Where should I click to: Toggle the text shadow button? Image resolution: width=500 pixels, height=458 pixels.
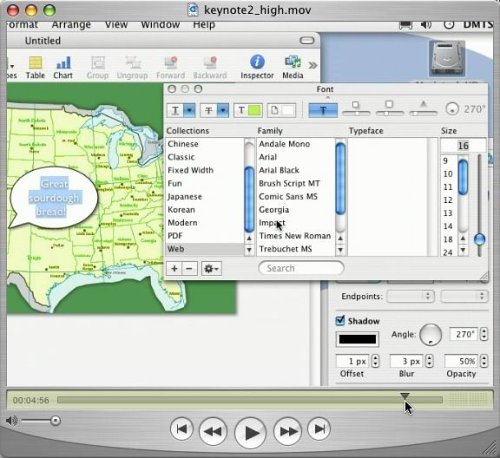[x=323, y=110]
